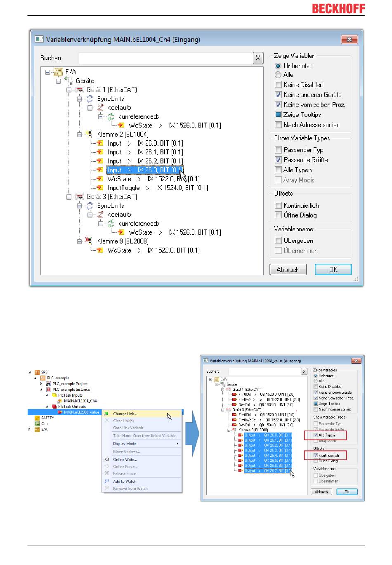Uncheck Passende Größe in bEL1004_Ch4 dialog
The width and height of the screenshot is (392, 565).
(x=279, y=160)
